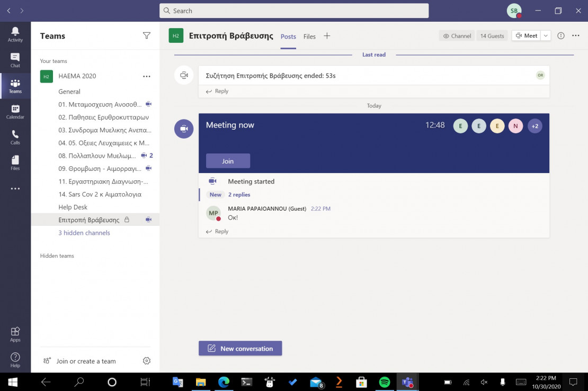Expand the Hidden teams section
Viewport: 588px width, 391px height.
tap(57, 256)
